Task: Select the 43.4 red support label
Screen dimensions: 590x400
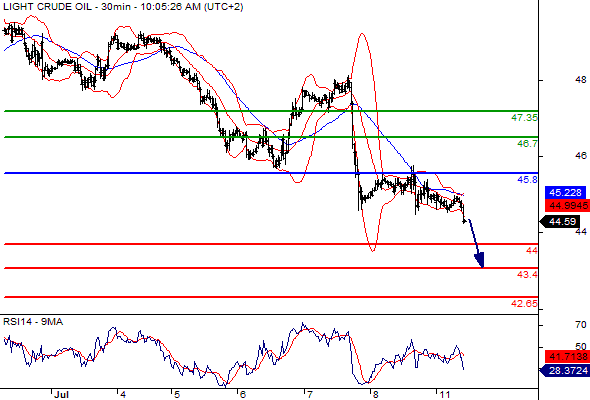Action: (x=527, y=275)
